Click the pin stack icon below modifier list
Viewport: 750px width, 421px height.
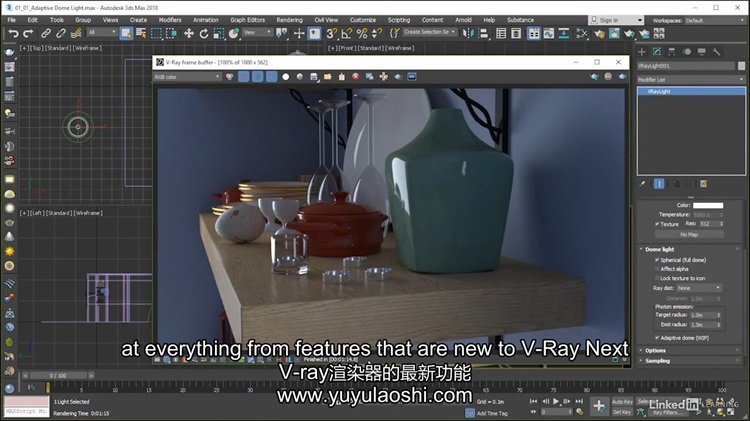pyautogui.click(x=644, y=184)
